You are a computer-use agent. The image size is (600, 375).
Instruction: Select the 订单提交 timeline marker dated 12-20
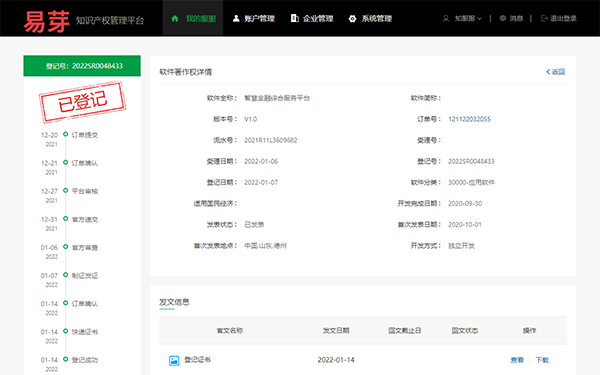pyautogui.click(x=65, y=134)
